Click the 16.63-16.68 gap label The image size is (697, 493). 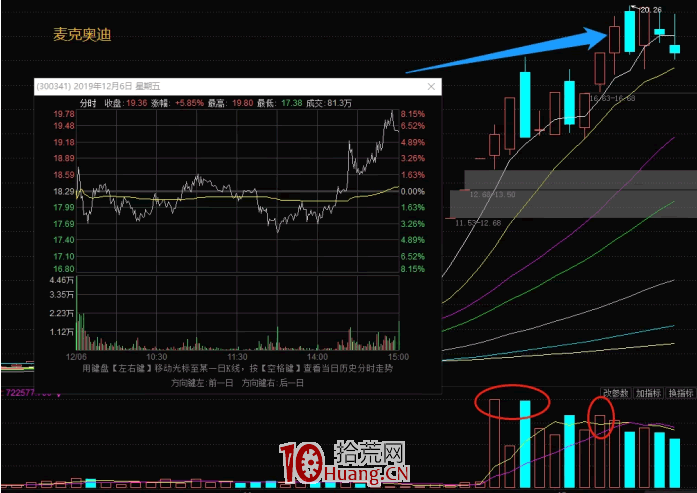[x=613, y=98]
